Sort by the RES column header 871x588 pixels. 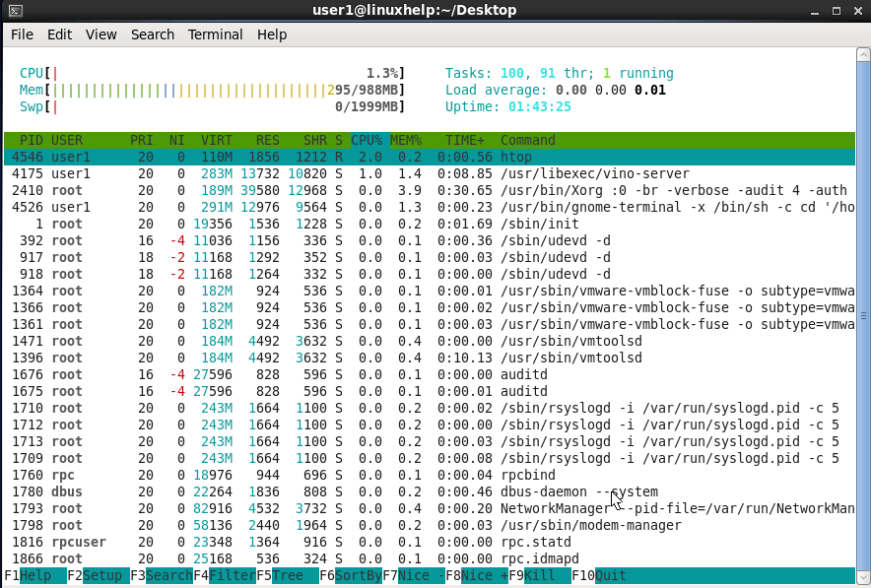pos(268,140)
